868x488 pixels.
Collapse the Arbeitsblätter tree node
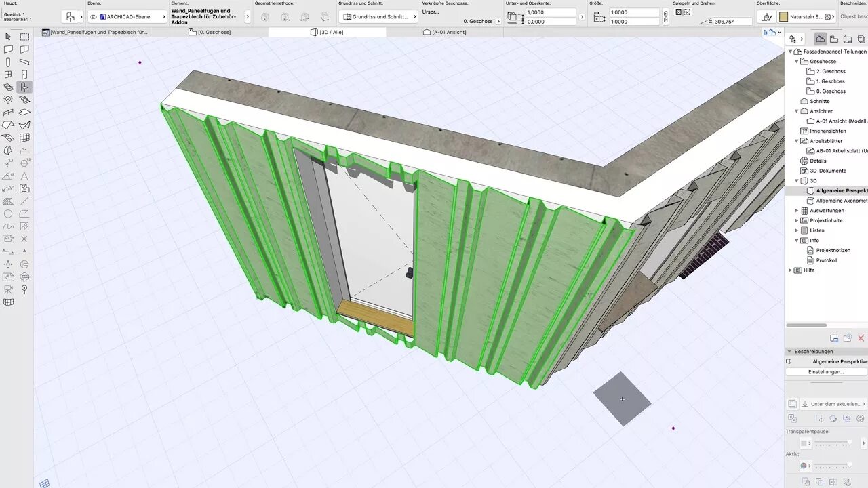coord(797,141)
